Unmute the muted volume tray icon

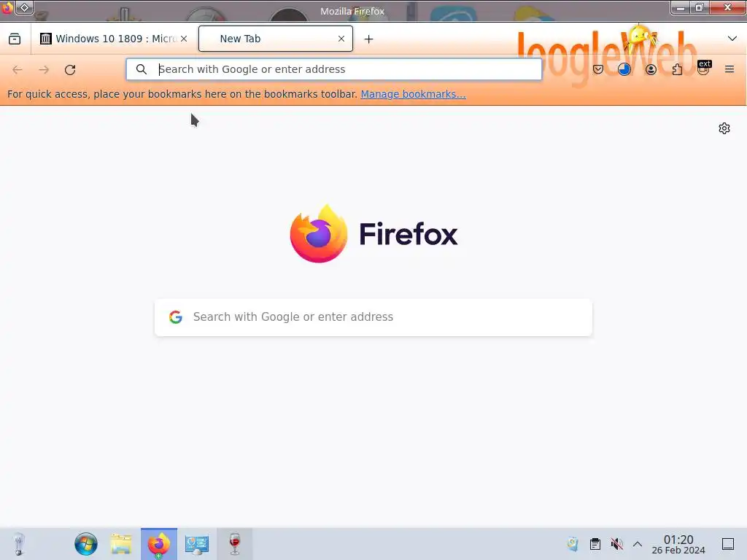tap(617, 544)
